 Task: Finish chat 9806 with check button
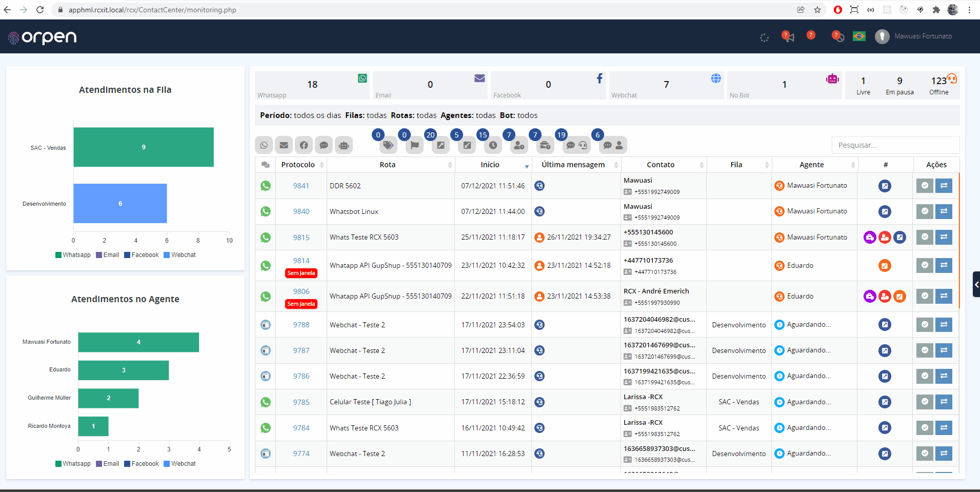coord(925,296)
